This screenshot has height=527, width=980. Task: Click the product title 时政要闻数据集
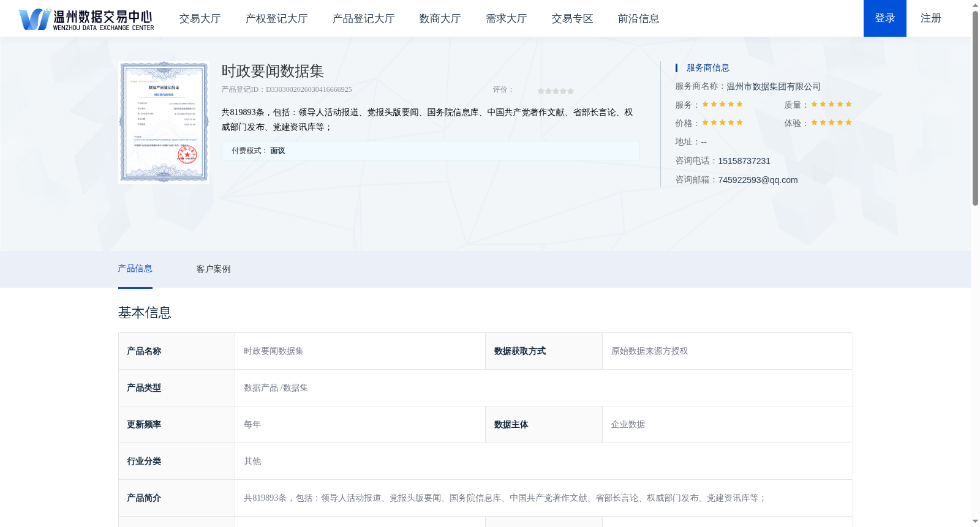(273, 71)
